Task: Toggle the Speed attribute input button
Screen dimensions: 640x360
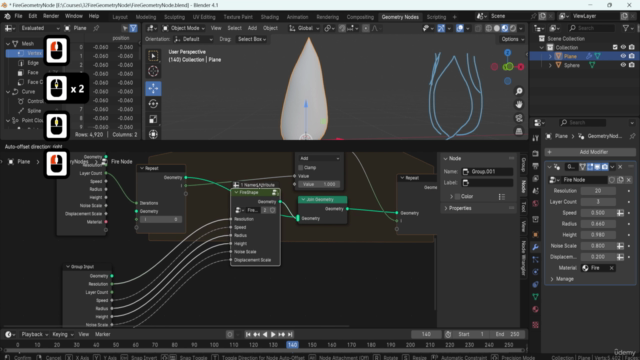Action: click(620, 213)
